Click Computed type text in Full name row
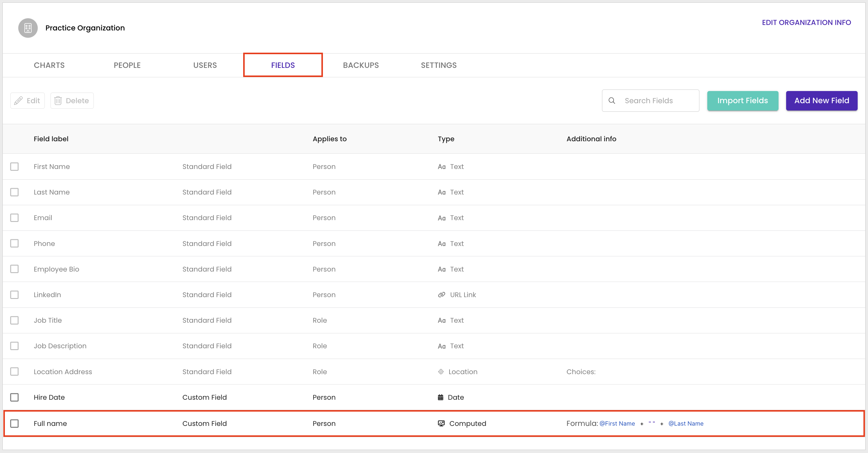 [468, 424]
